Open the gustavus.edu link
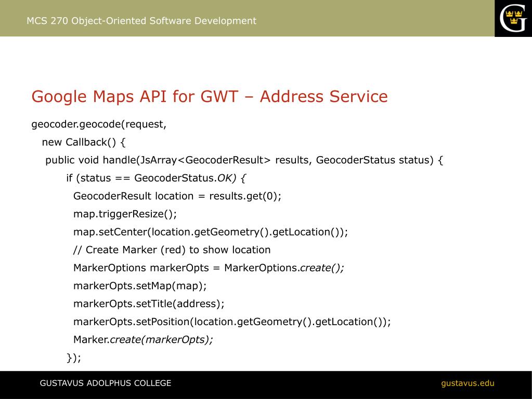The height and width of the screenshot is (399, 532). click(468, 383)
